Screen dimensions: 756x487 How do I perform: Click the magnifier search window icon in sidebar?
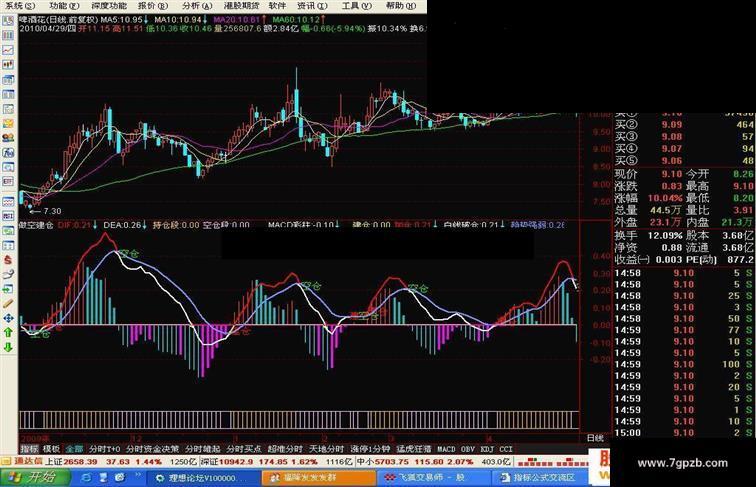[x=8, y=167]
